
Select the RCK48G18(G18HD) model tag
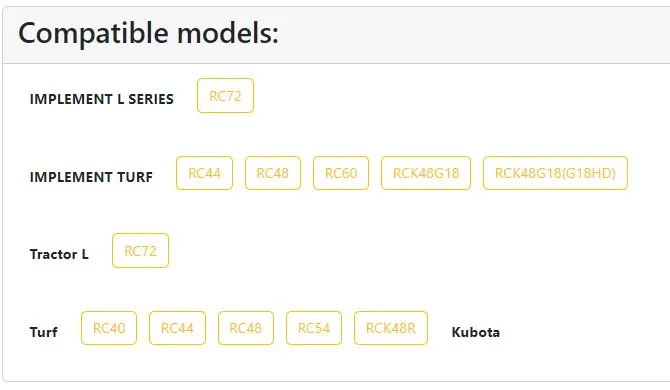555,173
